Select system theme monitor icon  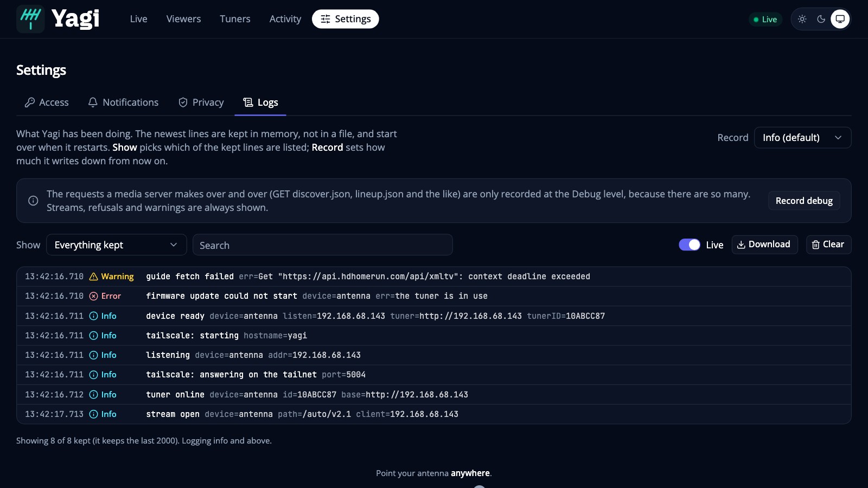840,19
